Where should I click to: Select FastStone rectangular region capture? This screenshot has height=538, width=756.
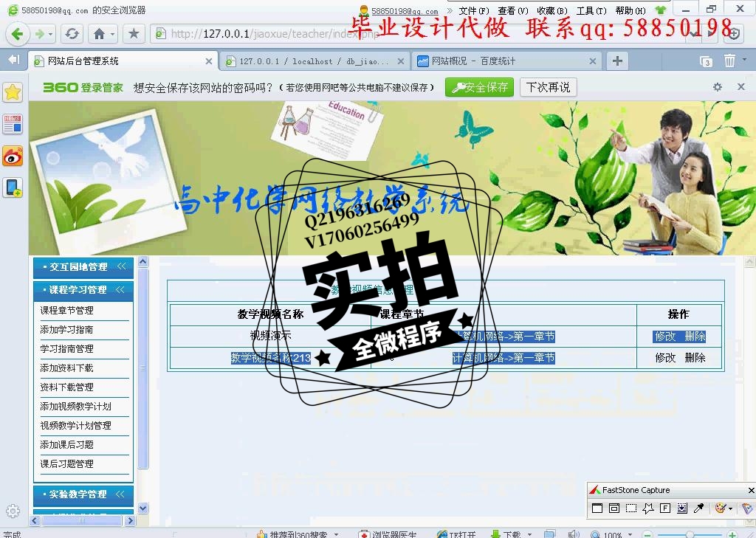[631, 508]
